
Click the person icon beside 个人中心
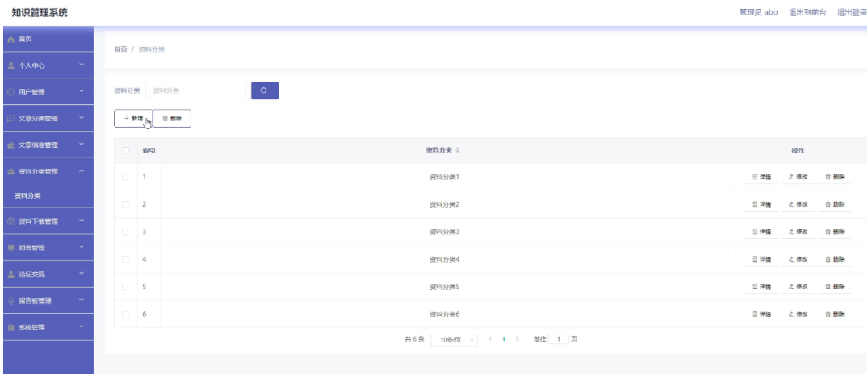11,65
